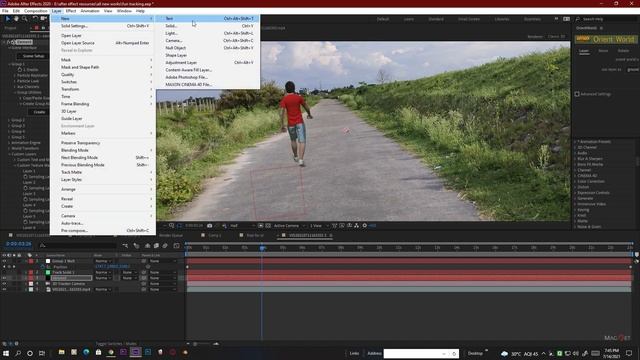Open Windows Start menu
This screenshot has height=360, width=640.
(x=6, y=353)
